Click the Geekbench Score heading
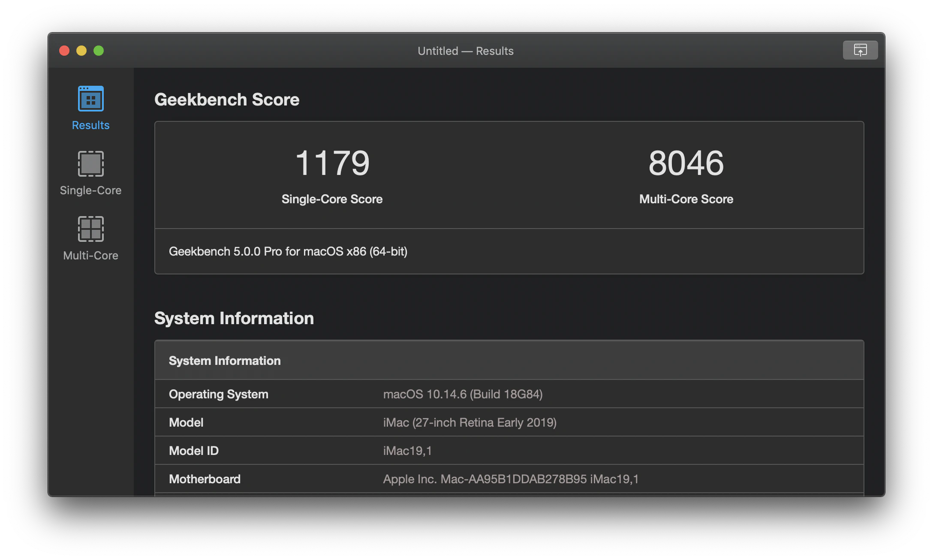This screenshot has width=933, height=560. pos(227,99)
